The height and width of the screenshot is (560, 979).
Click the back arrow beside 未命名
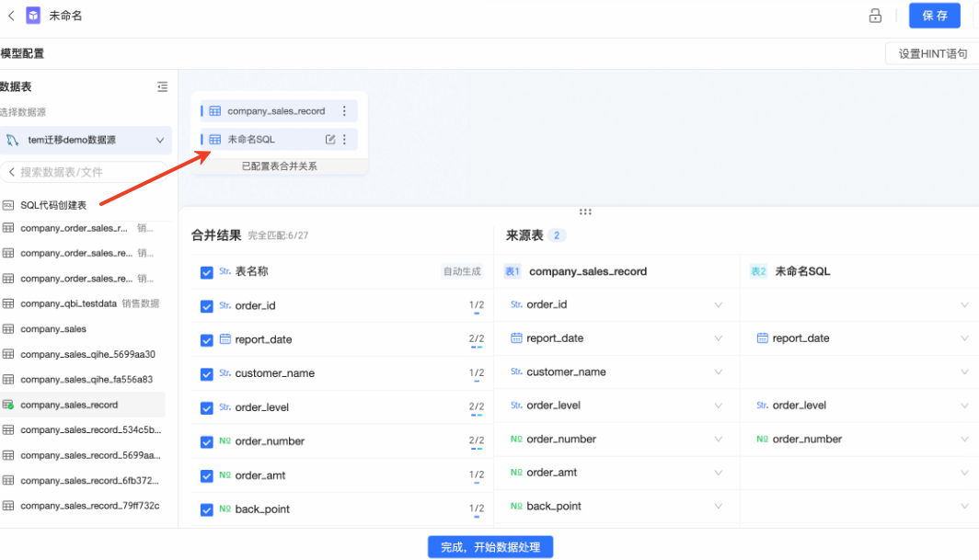tap(11, 16)
